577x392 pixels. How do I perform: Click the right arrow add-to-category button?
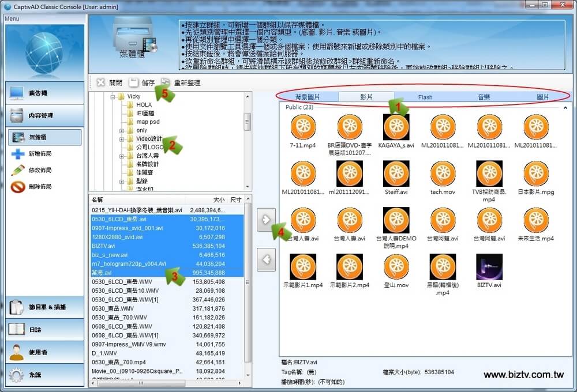click(x=265, y=219)
